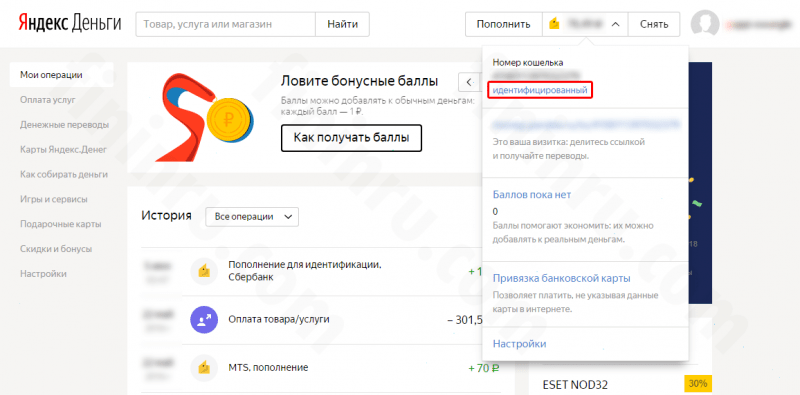
Task: Click the wallet icon beside MTS, пополнение
Action: click(x=205, y=367)
